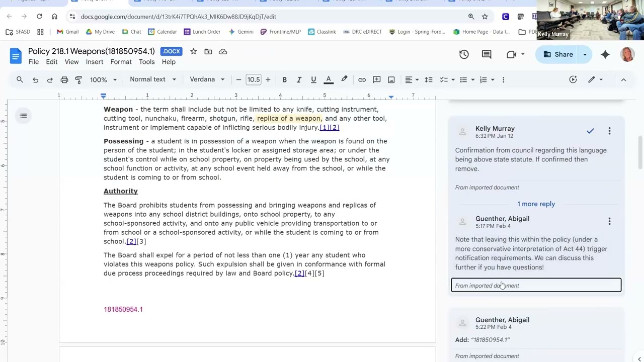The width and height of the screenshot is (644, 362).
Task: Open line and paragraph spacing
Action: 429,79
